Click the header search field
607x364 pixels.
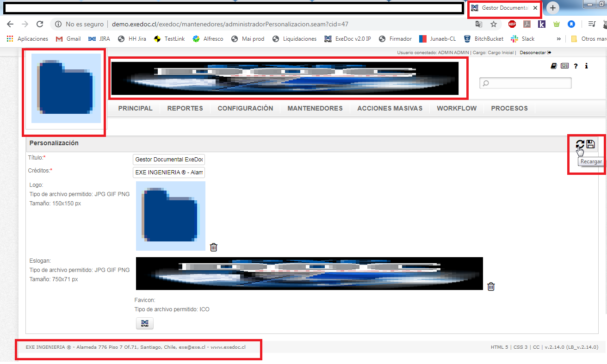point(526,83)
